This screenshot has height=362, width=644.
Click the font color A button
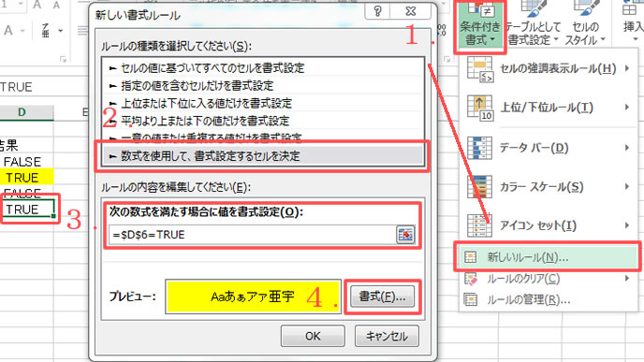pos(9,30)
